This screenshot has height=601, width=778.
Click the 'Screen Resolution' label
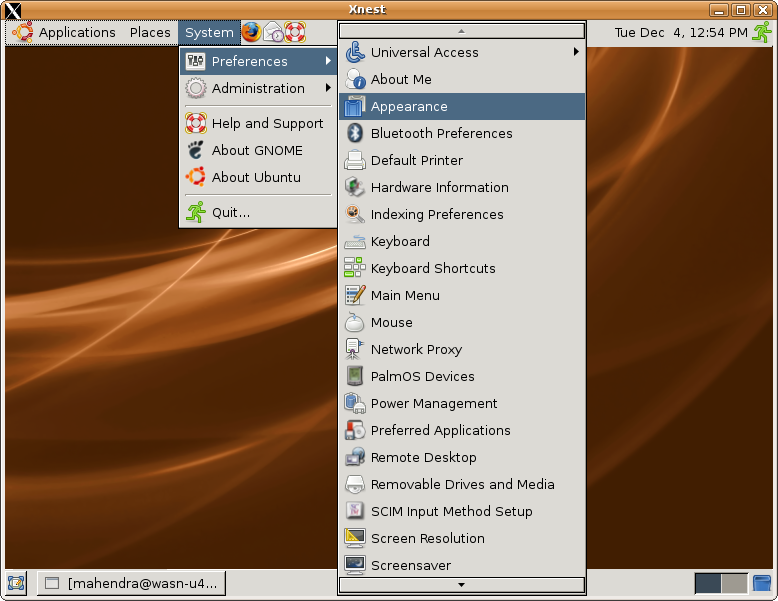tap(427, 538)
